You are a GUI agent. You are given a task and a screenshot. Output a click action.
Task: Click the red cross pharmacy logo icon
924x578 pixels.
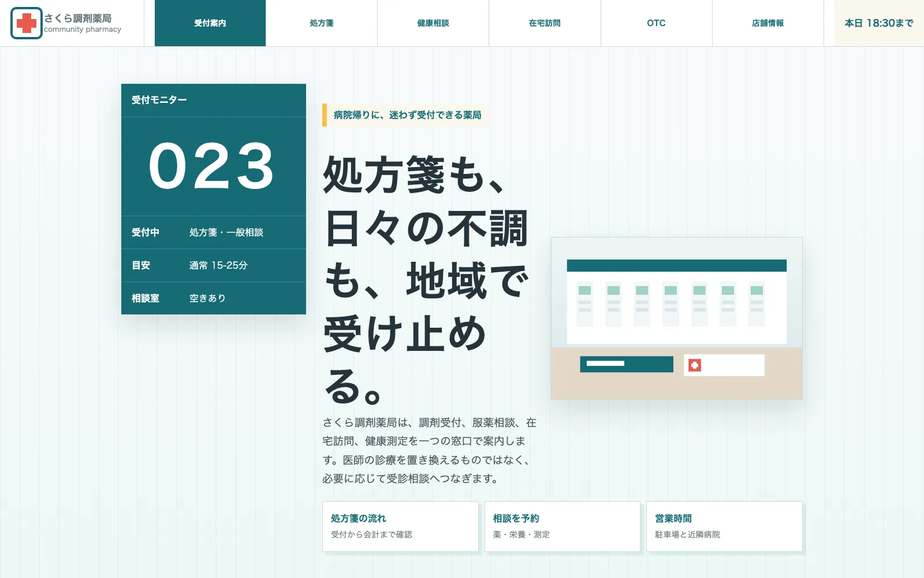pyautogui.click(x=27, y=23)
